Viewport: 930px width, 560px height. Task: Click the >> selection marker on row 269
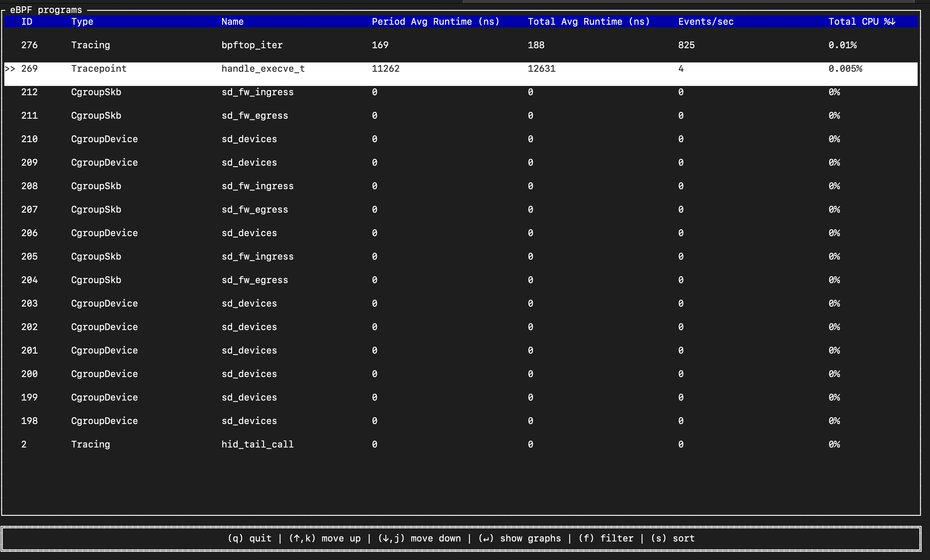pyautogui.click(x=10, y=69)
